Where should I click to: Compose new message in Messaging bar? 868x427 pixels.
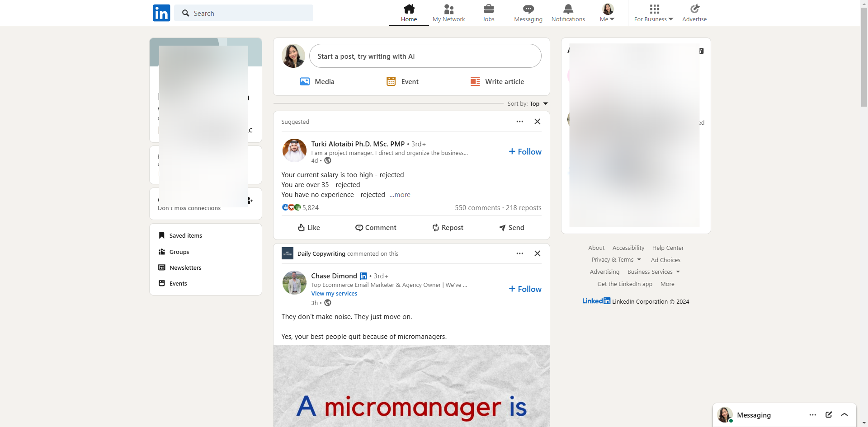point(828,415)
